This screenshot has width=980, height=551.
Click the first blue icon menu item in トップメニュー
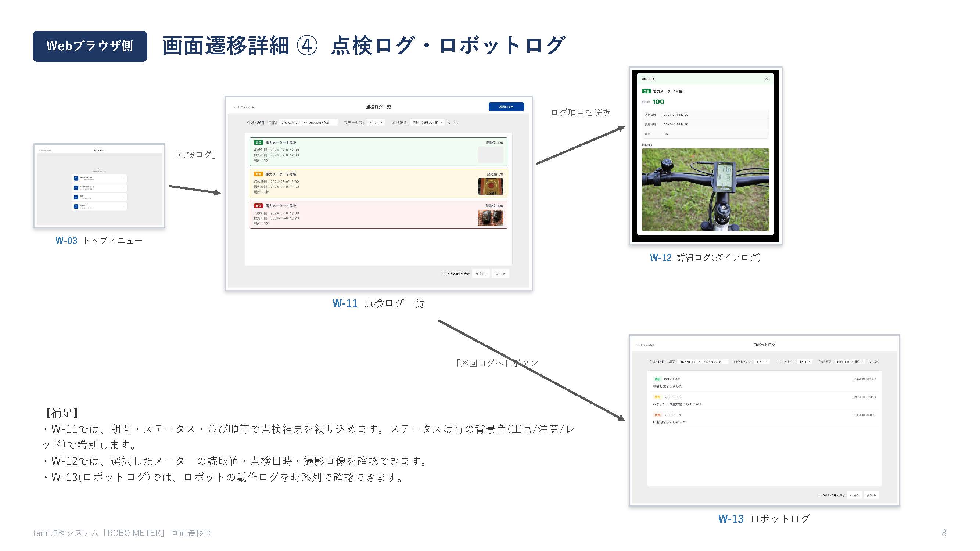(99, 179)
